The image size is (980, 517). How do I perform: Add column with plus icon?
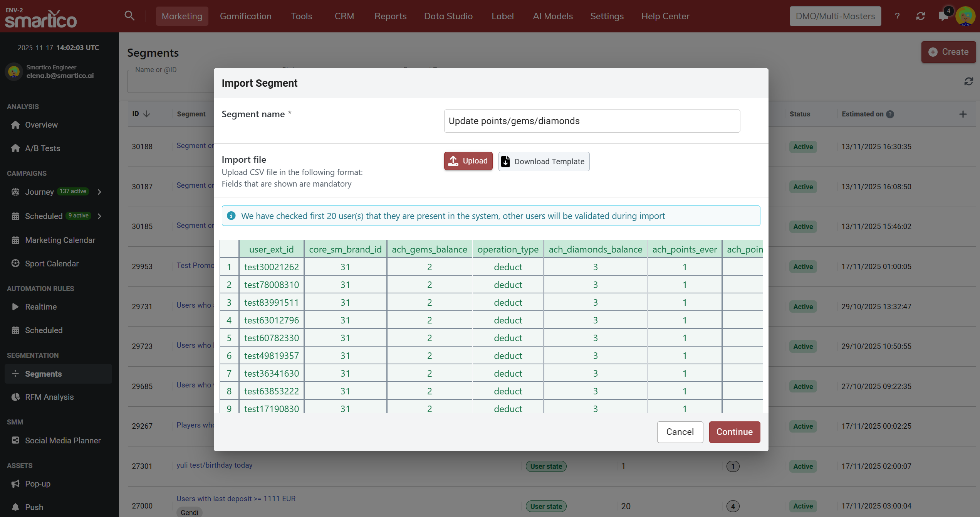[963, 114]
